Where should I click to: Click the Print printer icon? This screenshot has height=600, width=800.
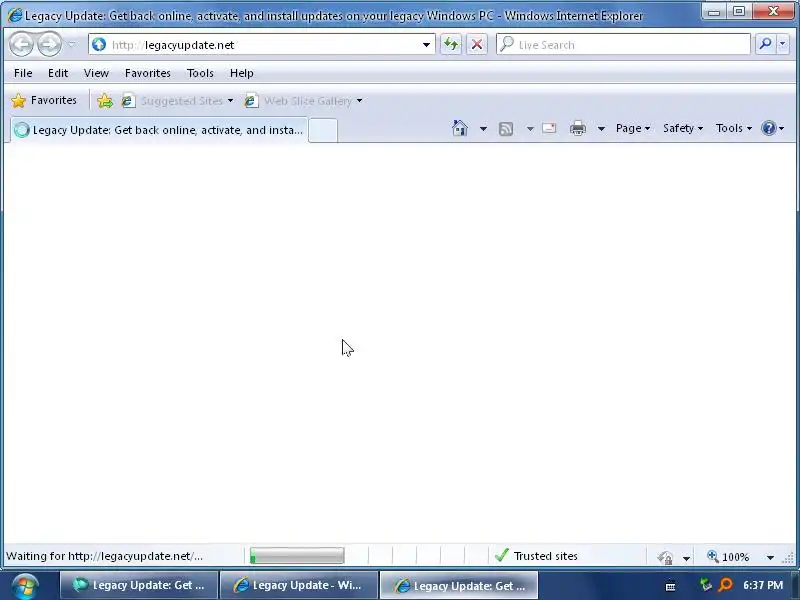(x=578, y=128)
